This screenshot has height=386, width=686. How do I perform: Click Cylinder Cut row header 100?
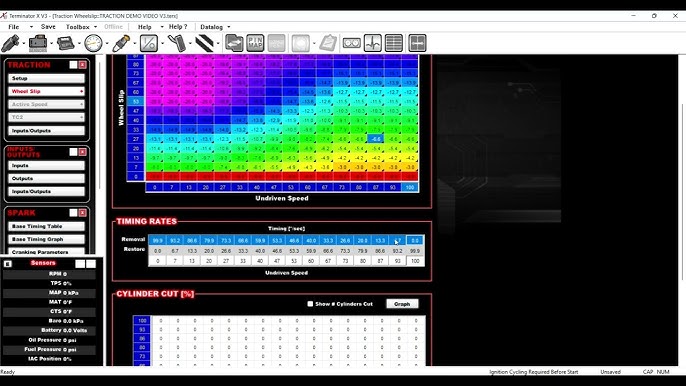click(x=142, y=321)
